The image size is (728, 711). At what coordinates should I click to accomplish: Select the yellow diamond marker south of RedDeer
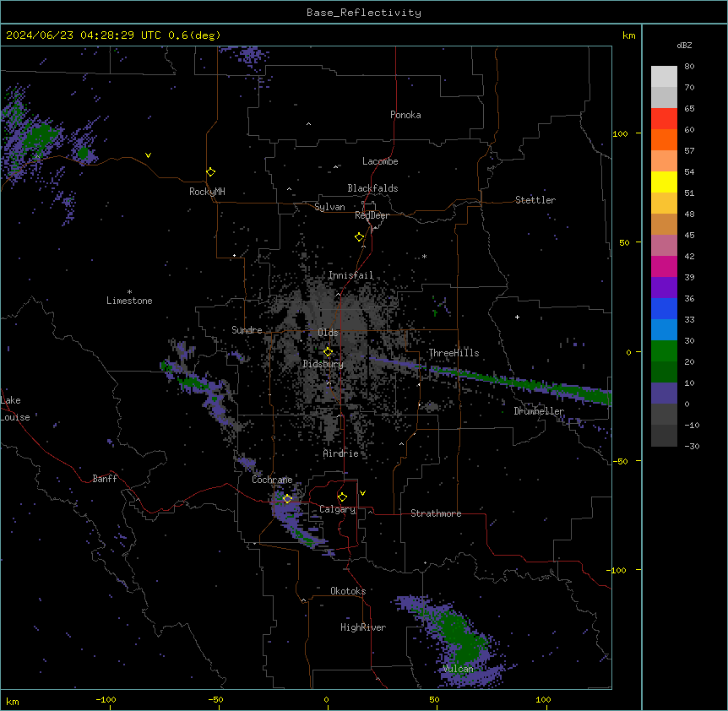[360, 237]
